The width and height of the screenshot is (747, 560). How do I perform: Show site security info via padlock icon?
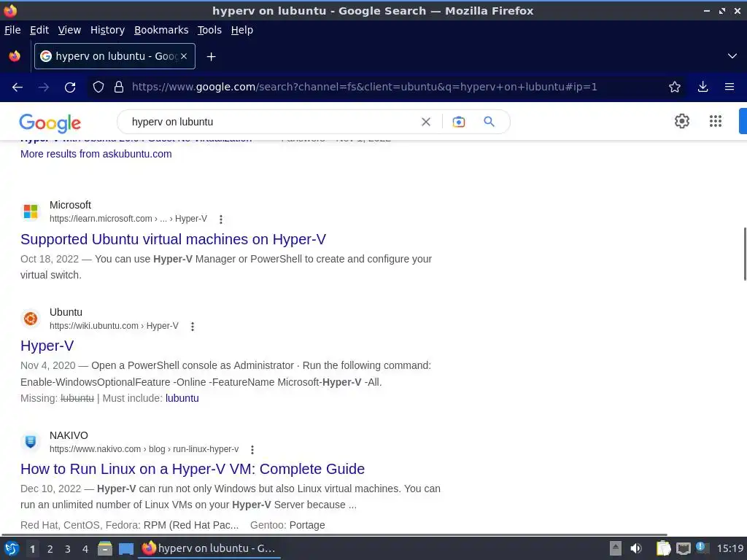coord(119,87)
